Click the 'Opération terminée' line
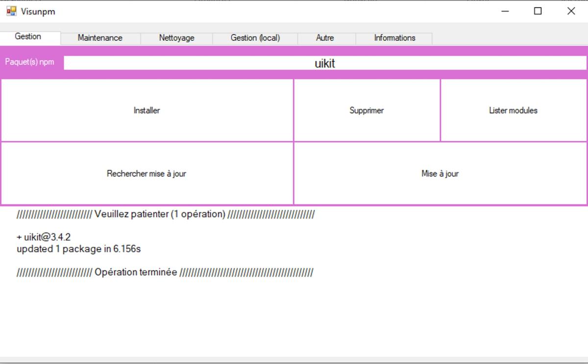The height and width of the screenshot is (364, 588). point(165,272)
